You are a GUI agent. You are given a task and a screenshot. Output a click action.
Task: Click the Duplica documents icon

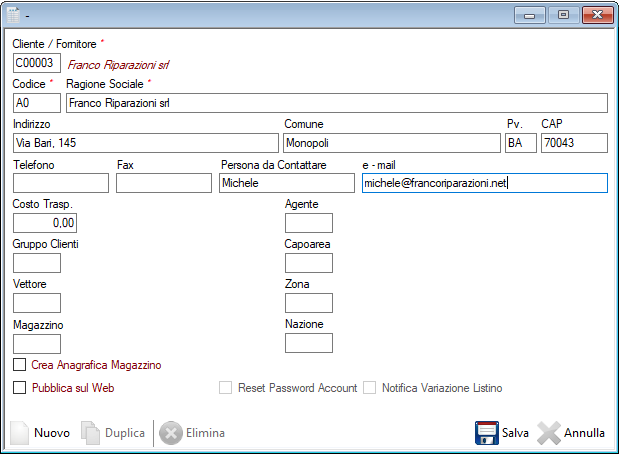click(x=91, y=433)
